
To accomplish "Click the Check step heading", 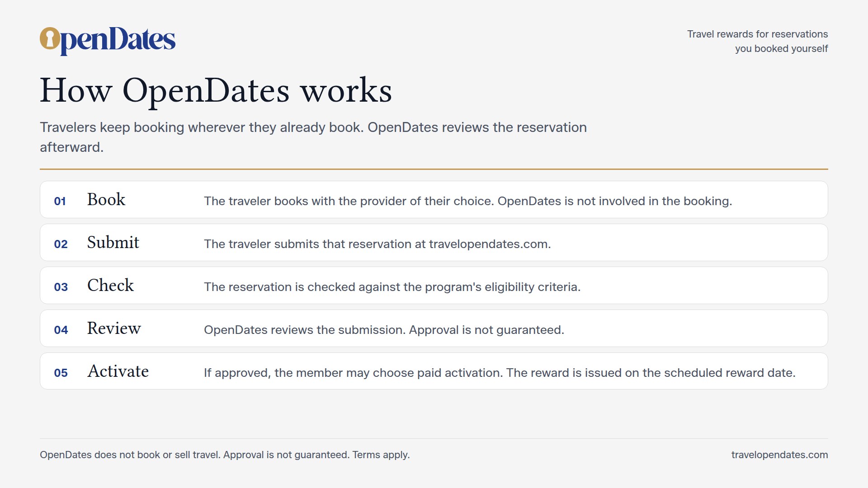I will coord(110,286).
